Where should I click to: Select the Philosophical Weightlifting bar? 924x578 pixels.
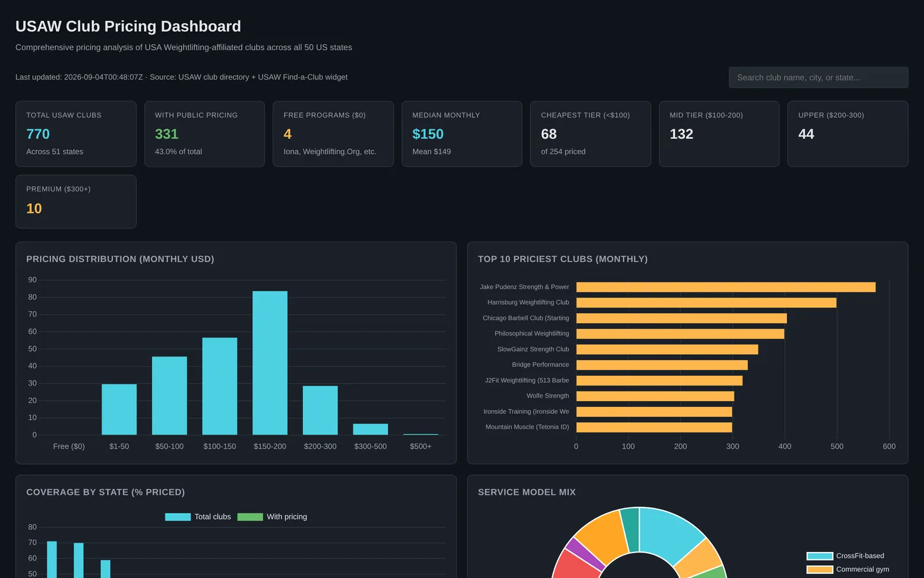point(680,334)
